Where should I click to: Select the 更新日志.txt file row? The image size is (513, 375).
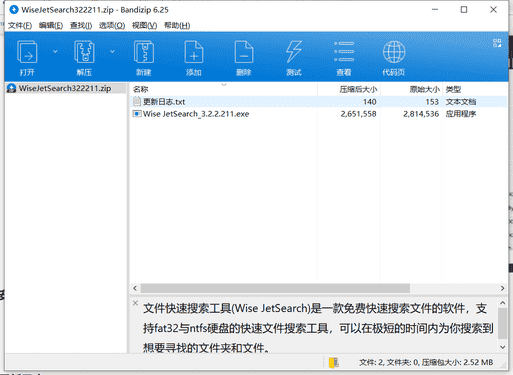(x=318, y=102)
